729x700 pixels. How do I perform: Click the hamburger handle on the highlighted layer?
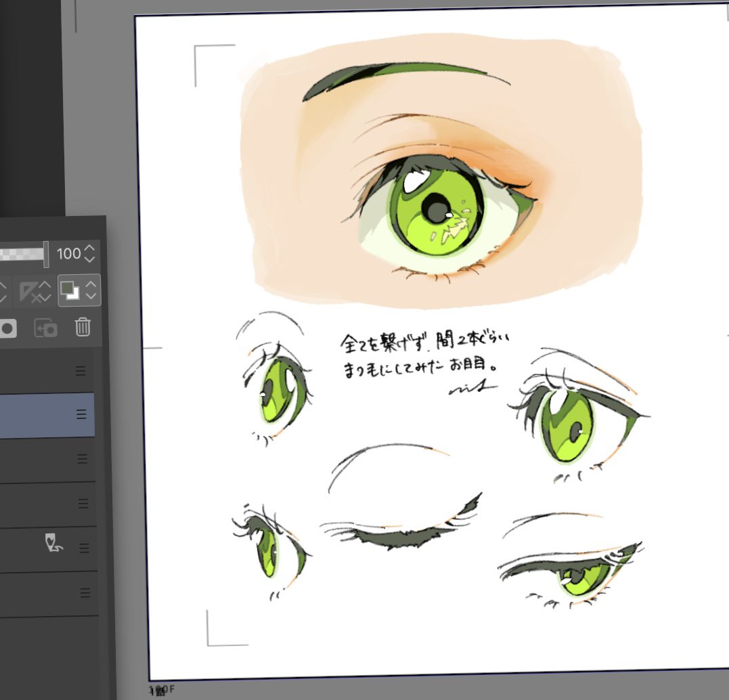[x=80, y=414]
